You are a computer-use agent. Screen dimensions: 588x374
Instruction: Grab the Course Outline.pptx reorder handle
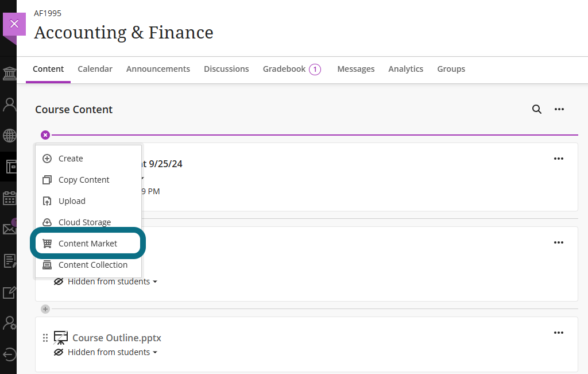[45, 338]
